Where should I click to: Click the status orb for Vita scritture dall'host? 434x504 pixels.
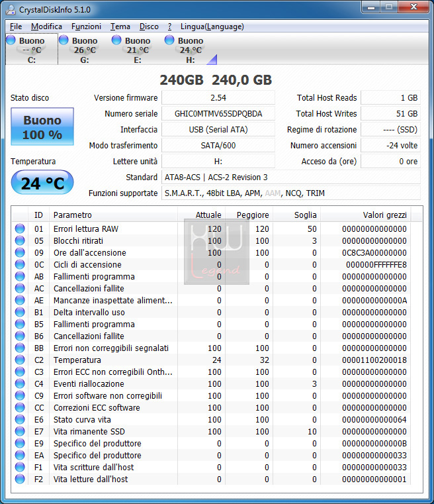20,467
